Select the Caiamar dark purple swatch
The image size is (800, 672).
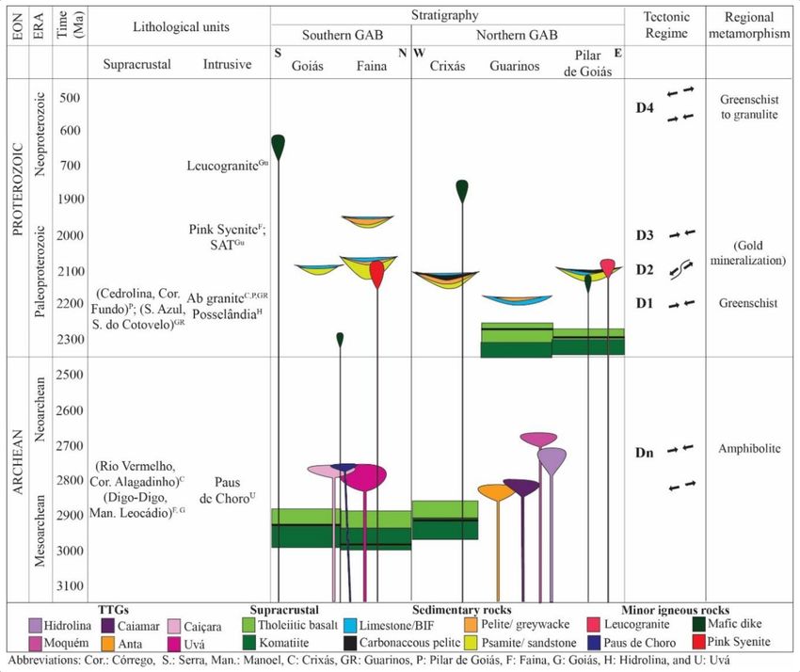point(108,626)
